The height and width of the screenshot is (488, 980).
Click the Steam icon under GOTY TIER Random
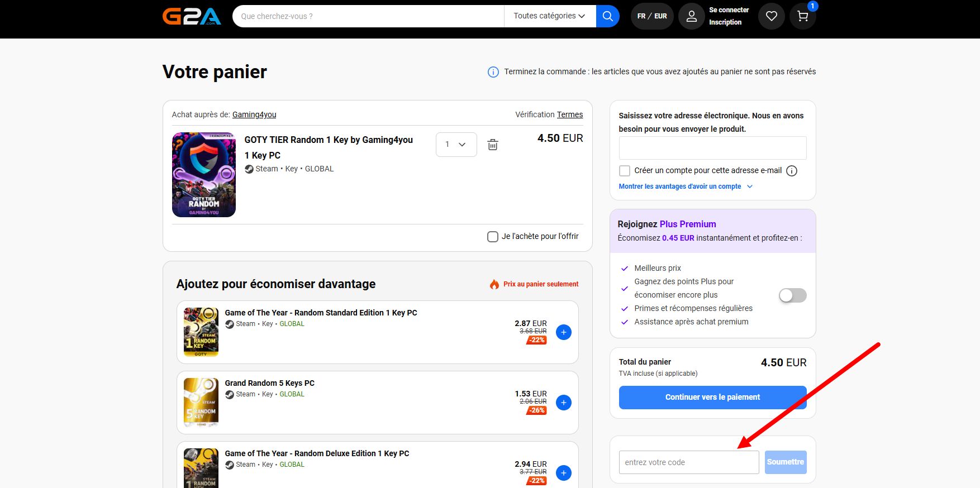pos(249,169)
